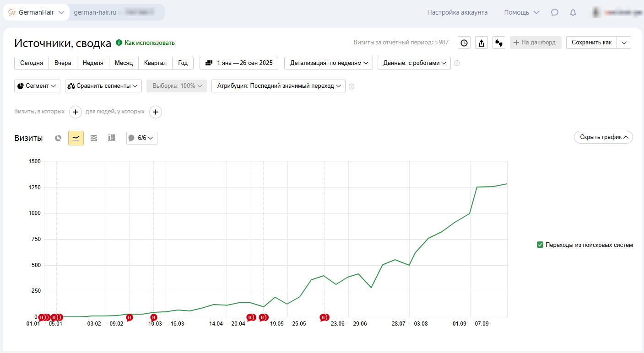The image size is (644, 353).
Task: Expand the Детализация: по неделям dropdown
Action: (x=329, y=63)
